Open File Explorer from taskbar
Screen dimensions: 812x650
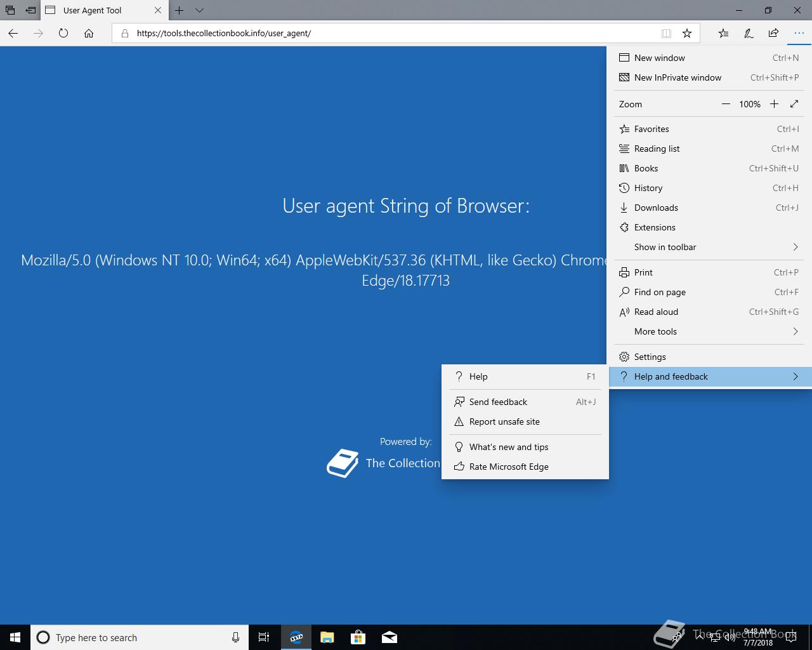(x=327, y=637)
